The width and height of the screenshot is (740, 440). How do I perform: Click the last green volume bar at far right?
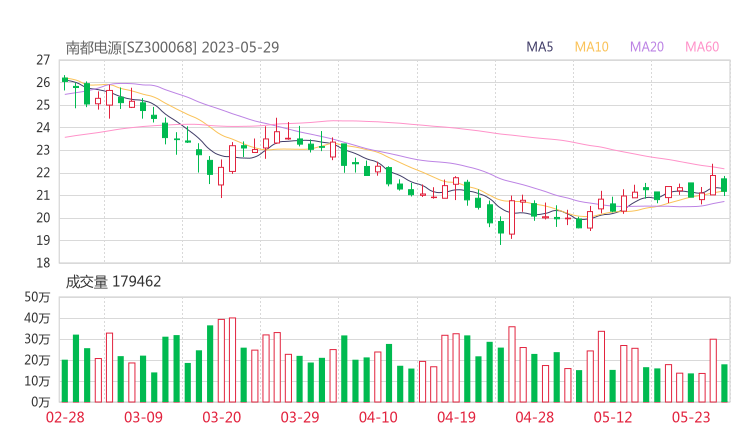724,383
